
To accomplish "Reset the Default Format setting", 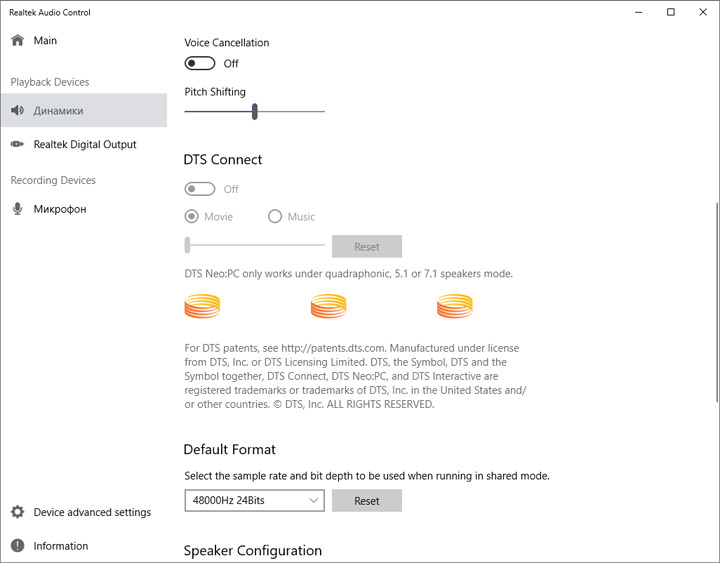I will point(367,500).
